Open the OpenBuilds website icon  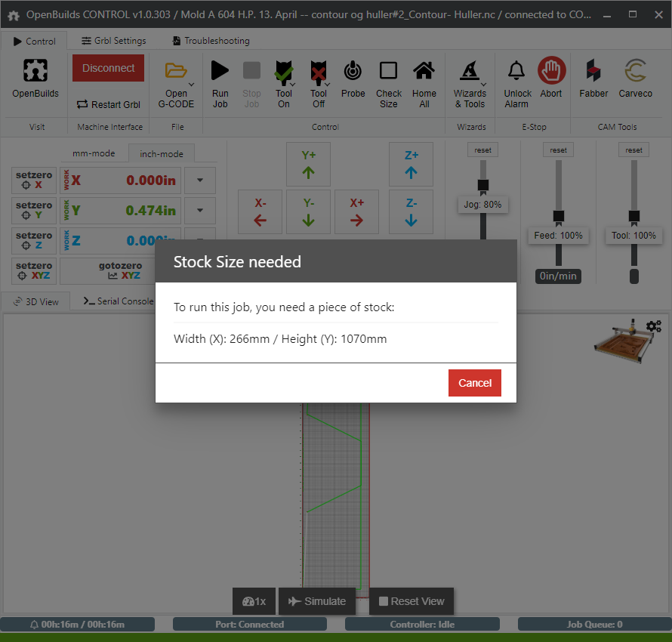pos(35,71)
